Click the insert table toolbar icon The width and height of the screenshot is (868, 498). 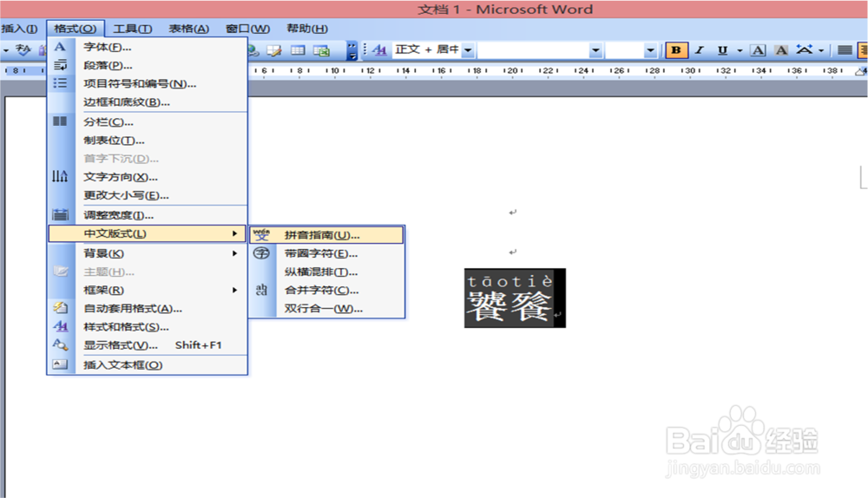click(x=298, y=50)
